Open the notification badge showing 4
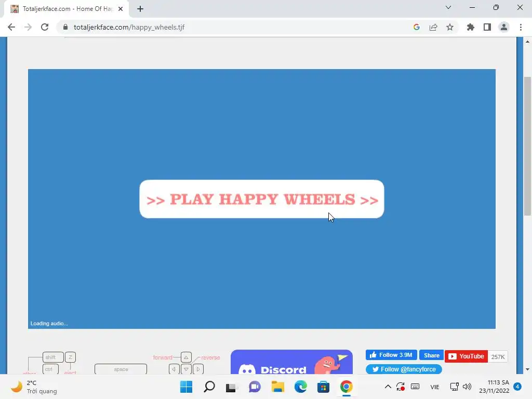532x399 pixels. pyautogui.click(x=517, y=387)
